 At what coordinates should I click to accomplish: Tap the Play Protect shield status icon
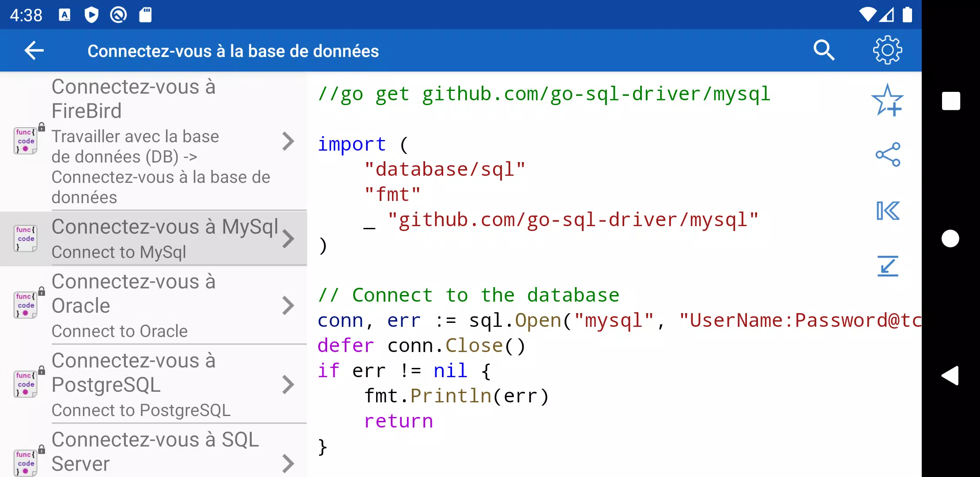(x=91, y=15)
